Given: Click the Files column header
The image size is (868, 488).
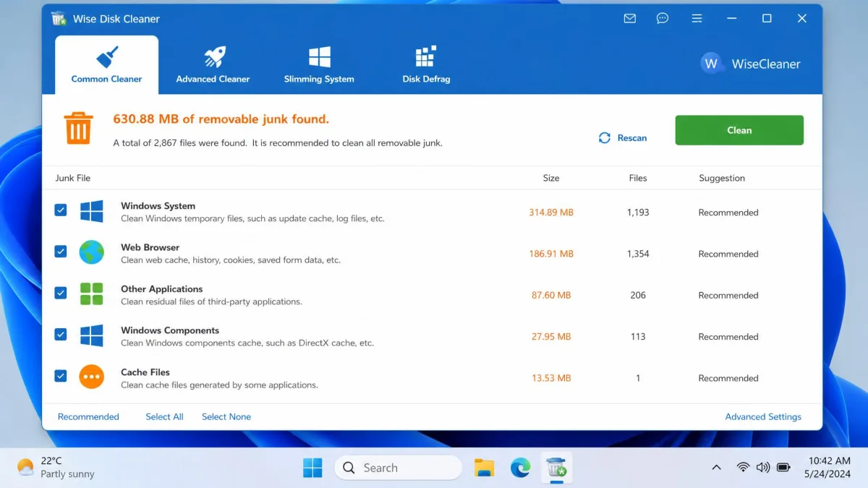Looking at the screenshot, I should (638, 178).
